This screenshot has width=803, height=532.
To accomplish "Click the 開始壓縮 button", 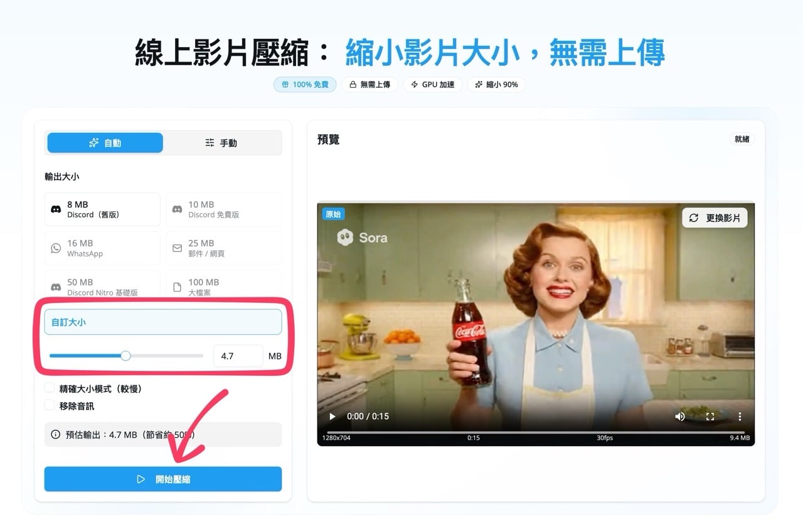I will (x=162, y=479).
